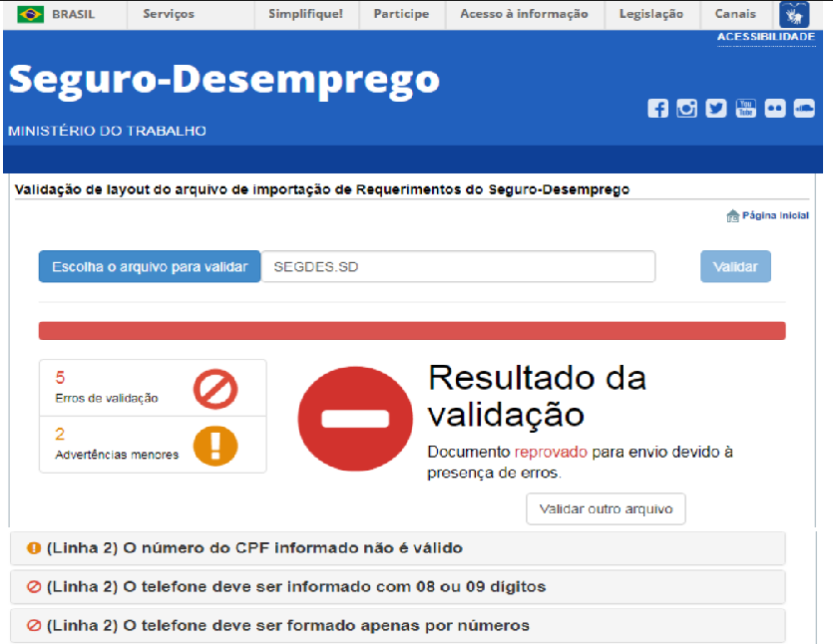833x644 pixels.
Task: Open the Facebook social icon
Action: 657,109
